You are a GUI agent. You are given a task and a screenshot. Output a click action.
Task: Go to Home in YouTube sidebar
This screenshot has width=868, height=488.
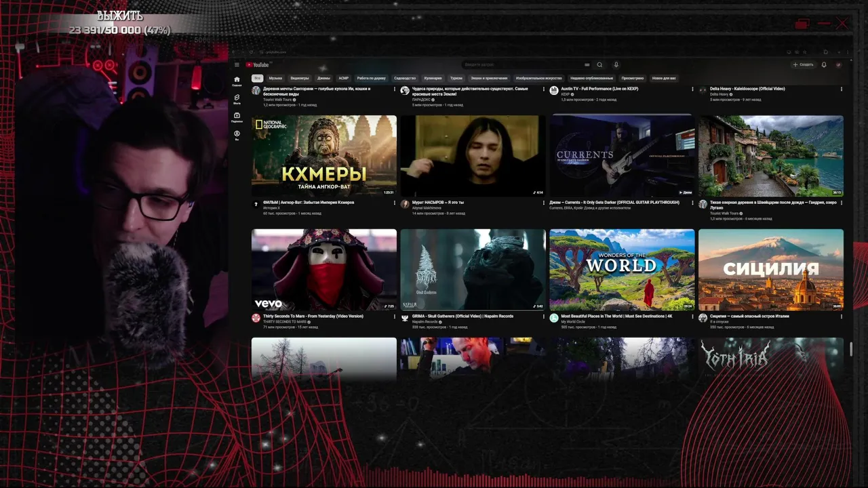(x=237, y=81)
